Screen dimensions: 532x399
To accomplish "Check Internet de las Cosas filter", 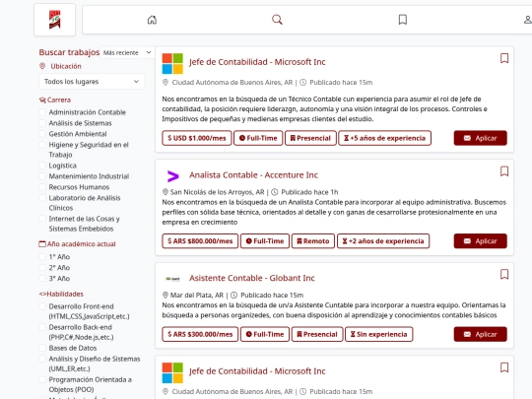I will [42, 219].
